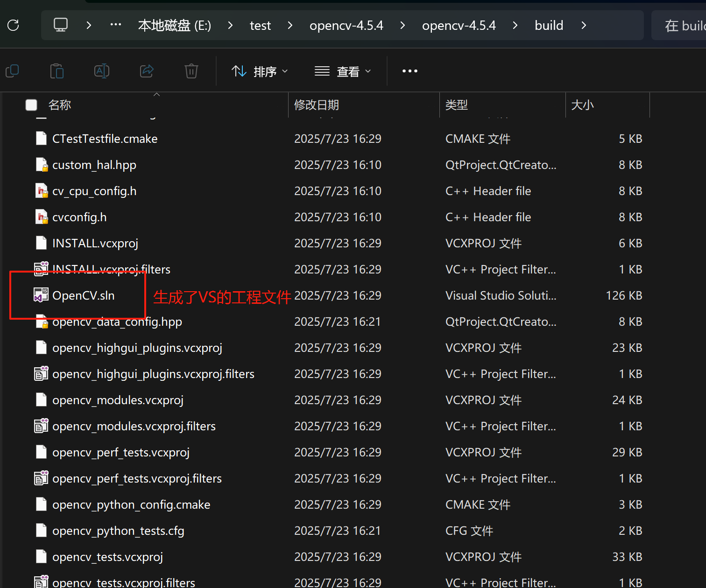Check the select-all checkbox in header
This screenshot has height=588, width=706.
[31, 105]
